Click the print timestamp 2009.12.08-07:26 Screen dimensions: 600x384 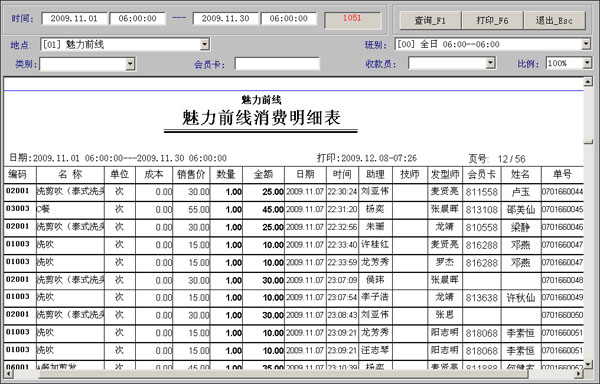click(379, 158)
